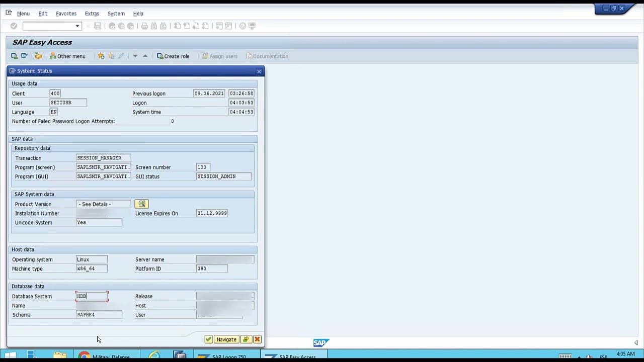Click the Save disk icon
Viewport: 644px width, 362px height.
point(98,26)
